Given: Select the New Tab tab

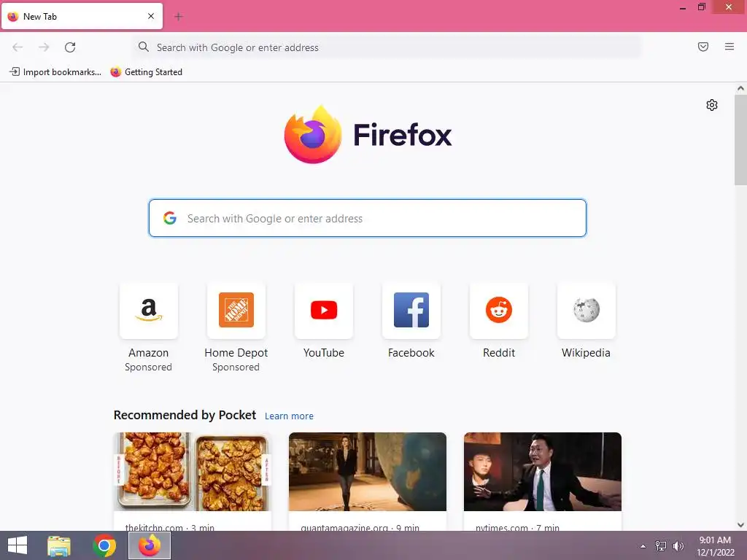Looking at the screenshot, I should [82, 16].
